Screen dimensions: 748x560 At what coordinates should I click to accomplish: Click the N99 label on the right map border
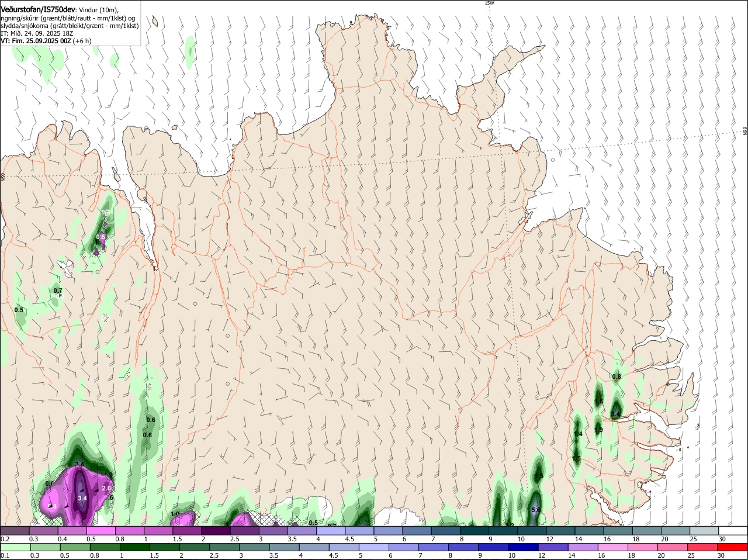click(x=745, y=132)
